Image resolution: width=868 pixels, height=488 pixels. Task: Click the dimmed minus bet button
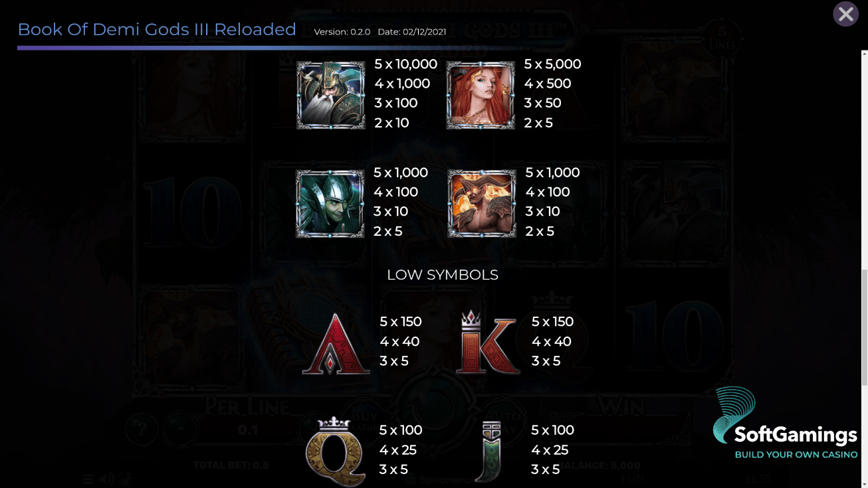(179, 428)
